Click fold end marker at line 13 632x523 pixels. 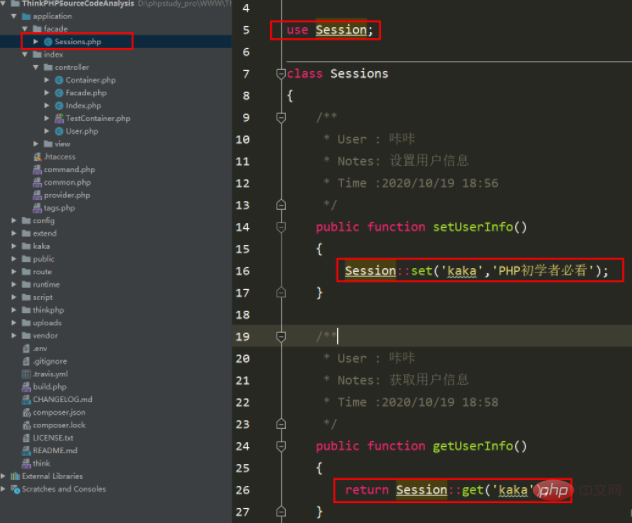pyautogui.click(x=281, y=205)
